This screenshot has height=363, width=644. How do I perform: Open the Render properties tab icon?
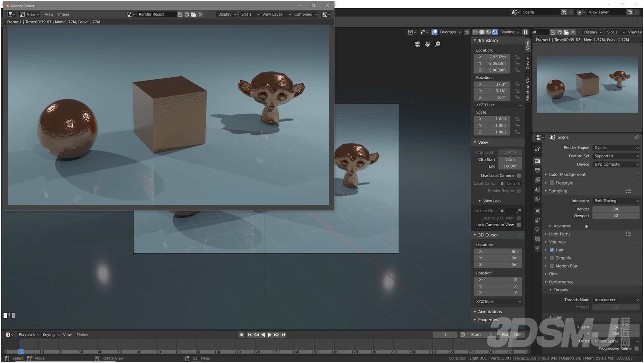[537, 161]
